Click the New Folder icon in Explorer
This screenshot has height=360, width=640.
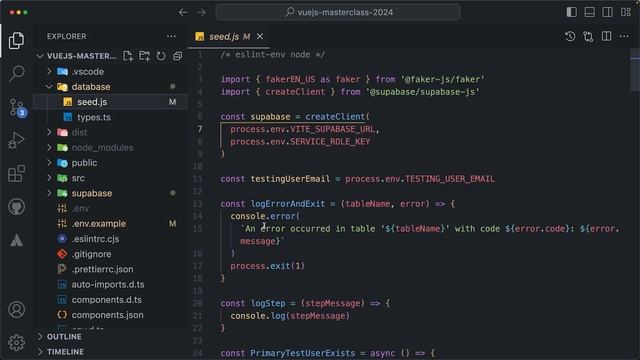point(144,56)
